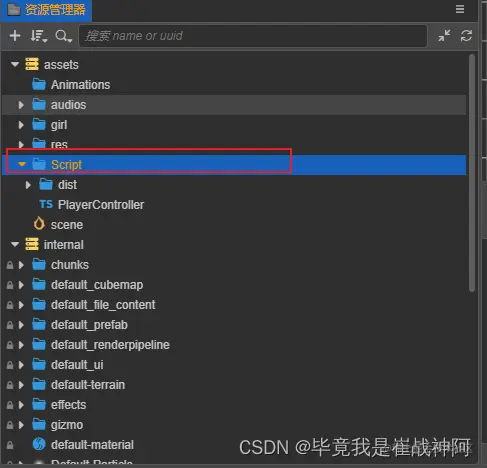This screenshot has width=487, height=468.
Task: Select the default_prefab folder label
Action: [x=89, y=325]
